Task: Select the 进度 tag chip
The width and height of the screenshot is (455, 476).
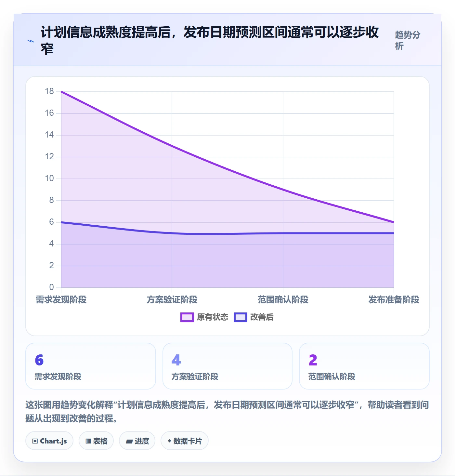Action: click(x=137, y=441)
